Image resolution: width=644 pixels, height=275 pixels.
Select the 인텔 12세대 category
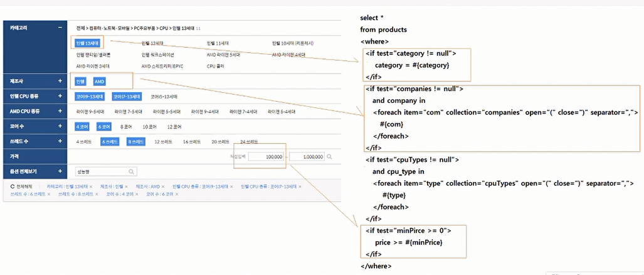pos(152,43)
